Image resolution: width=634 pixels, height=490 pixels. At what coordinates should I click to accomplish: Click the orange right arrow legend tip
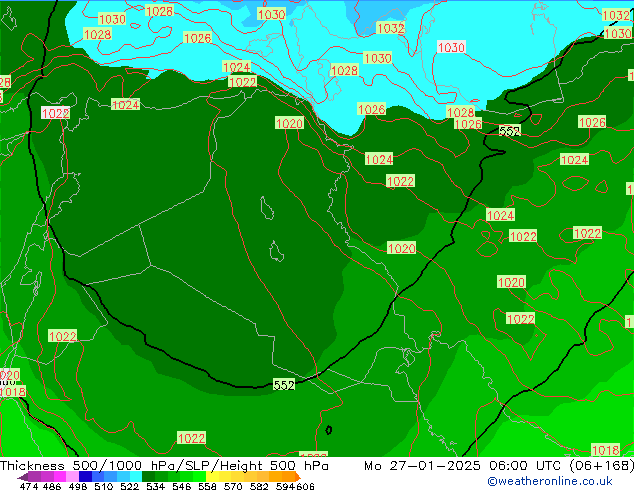coord(298,477)
